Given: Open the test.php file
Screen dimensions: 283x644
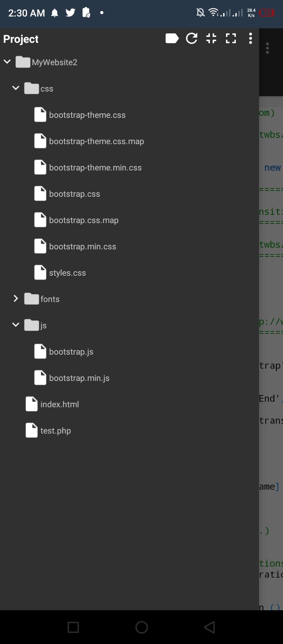Looking at the screenshot, I should click(x=55, y=431).
